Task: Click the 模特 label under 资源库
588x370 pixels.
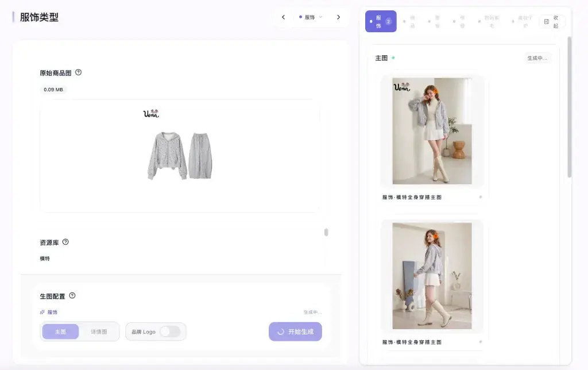Action: (45, 259)
